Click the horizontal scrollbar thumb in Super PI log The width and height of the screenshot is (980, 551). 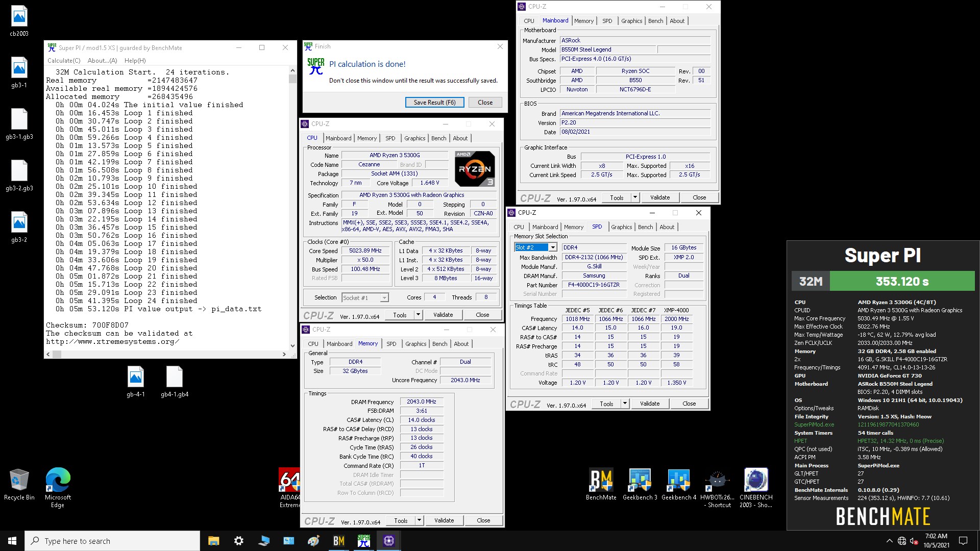[57, 354]
